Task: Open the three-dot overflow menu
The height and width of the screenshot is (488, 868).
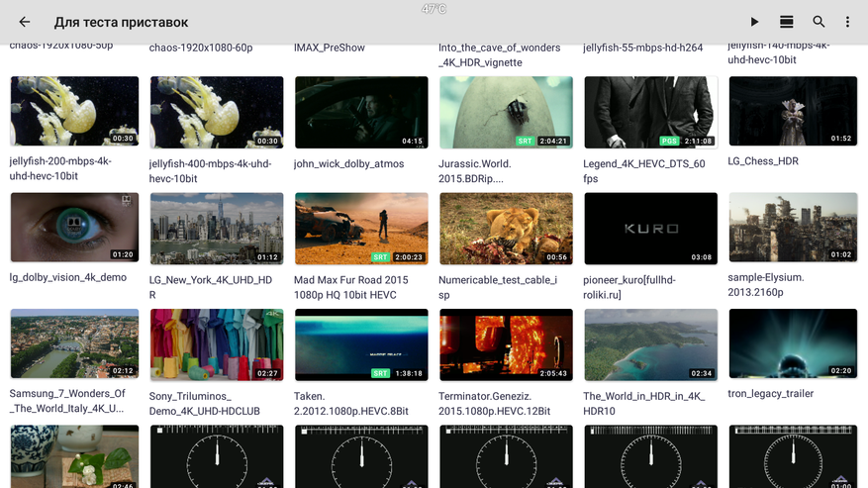Action: [x=847, y=22]
